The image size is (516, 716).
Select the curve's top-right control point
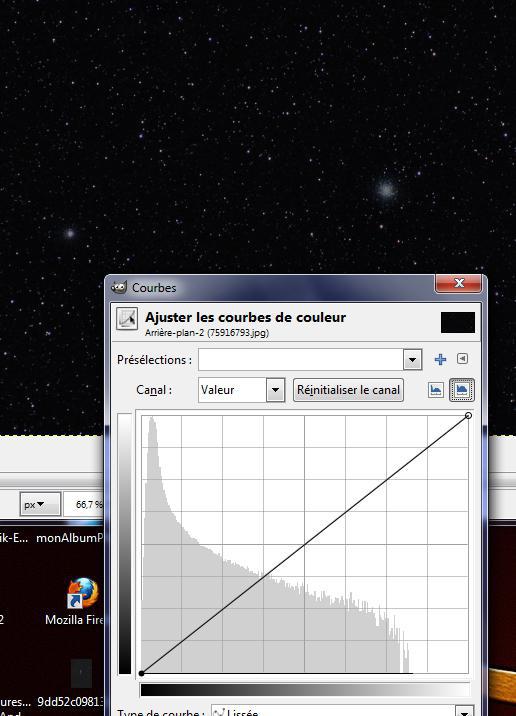tap(468, 416)
